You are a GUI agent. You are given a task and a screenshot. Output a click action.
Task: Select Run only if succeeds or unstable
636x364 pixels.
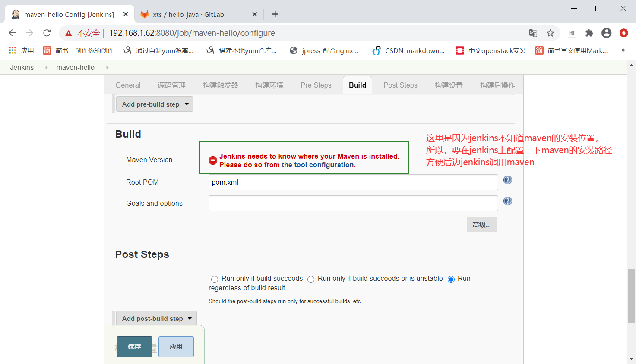click(x=311, y=279)
